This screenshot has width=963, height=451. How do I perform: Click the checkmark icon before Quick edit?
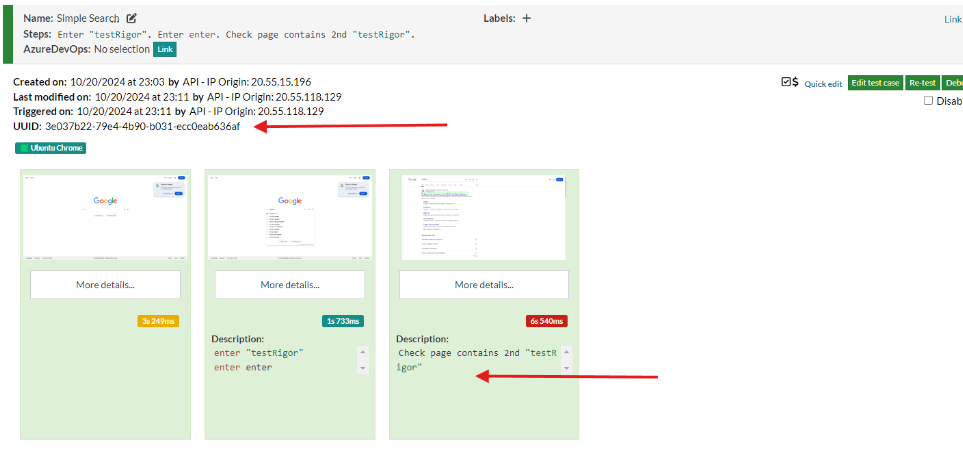(x=786, y=83)
